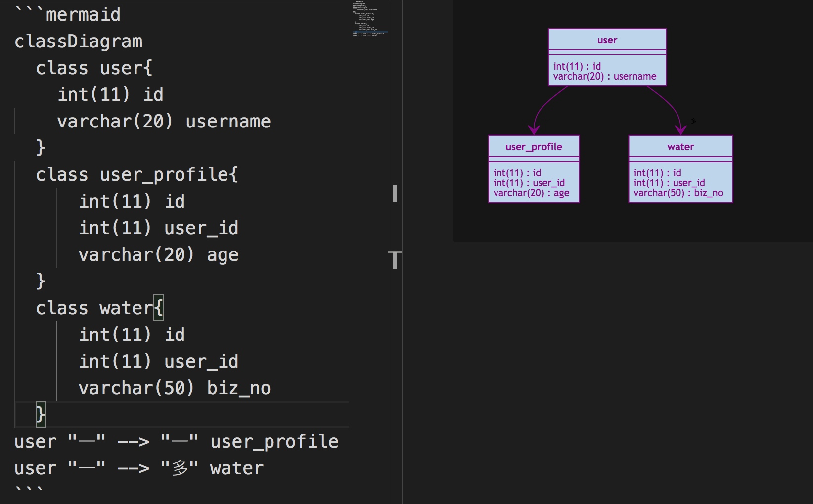Open the minimap code overview
This screenshot has width=813, height=504.
370,19
